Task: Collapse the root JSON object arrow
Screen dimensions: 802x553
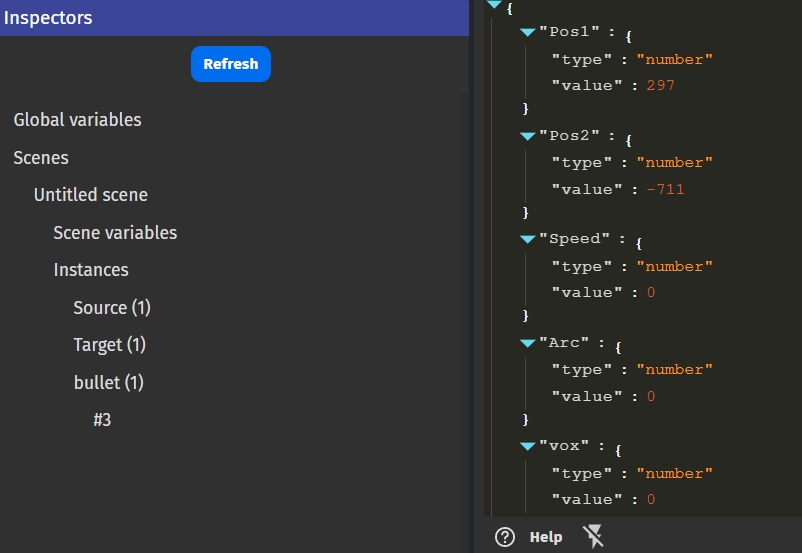Action: pos(494,7)
